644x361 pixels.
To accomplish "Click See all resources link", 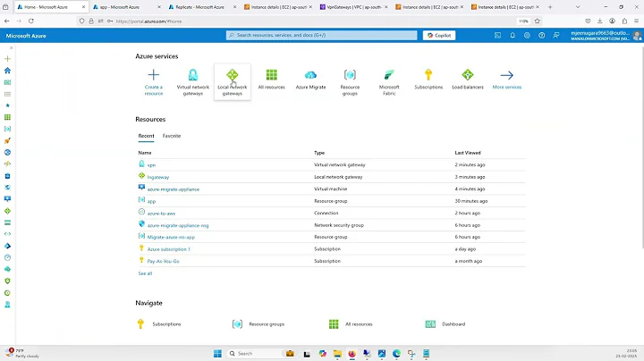I will (145, 273).
